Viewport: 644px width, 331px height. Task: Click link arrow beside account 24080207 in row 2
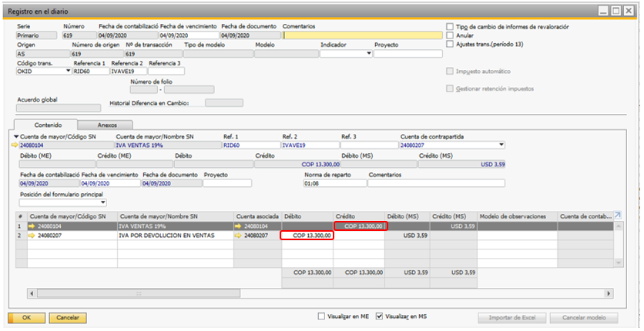[x=32, y=236]
